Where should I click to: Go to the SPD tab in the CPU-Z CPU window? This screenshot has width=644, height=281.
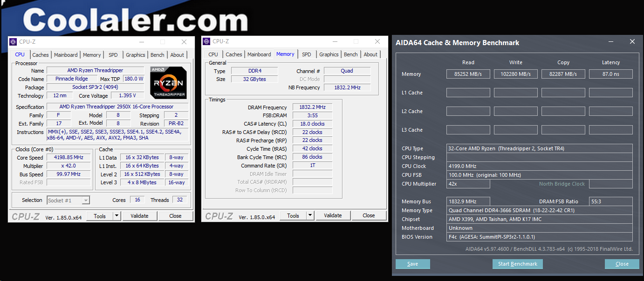coord(113,55)
